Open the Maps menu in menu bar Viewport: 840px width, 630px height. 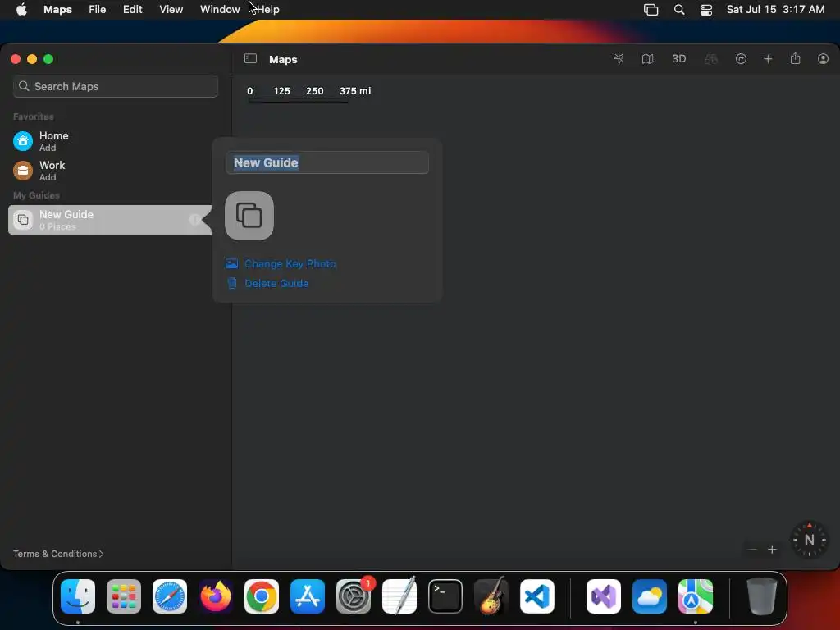click(58, 9)
